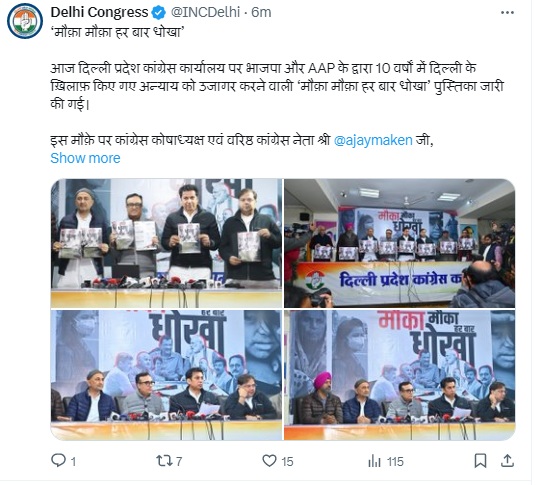Open the three-dot more options menu
This screenshot has width=557, height=485.
(507, 13)
